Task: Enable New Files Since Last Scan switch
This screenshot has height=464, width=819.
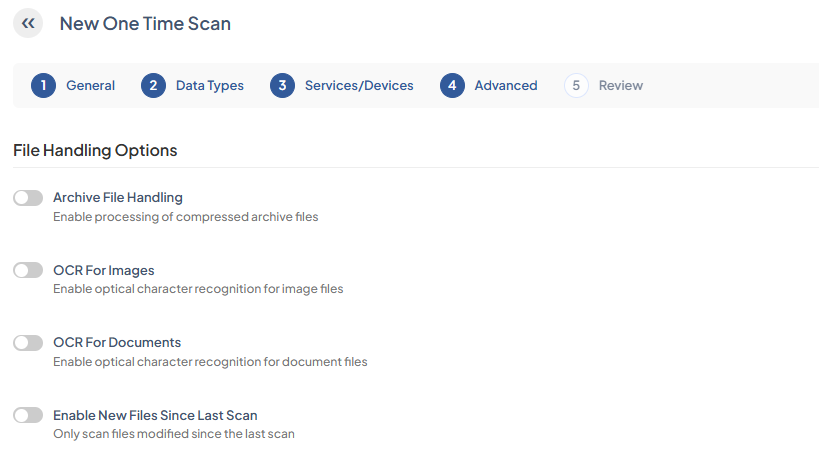Action: click(x=28, y=415)
